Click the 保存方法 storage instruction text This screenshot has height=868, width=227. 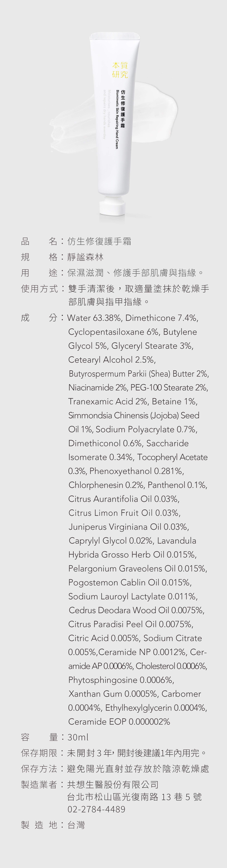tap(138, 769)
